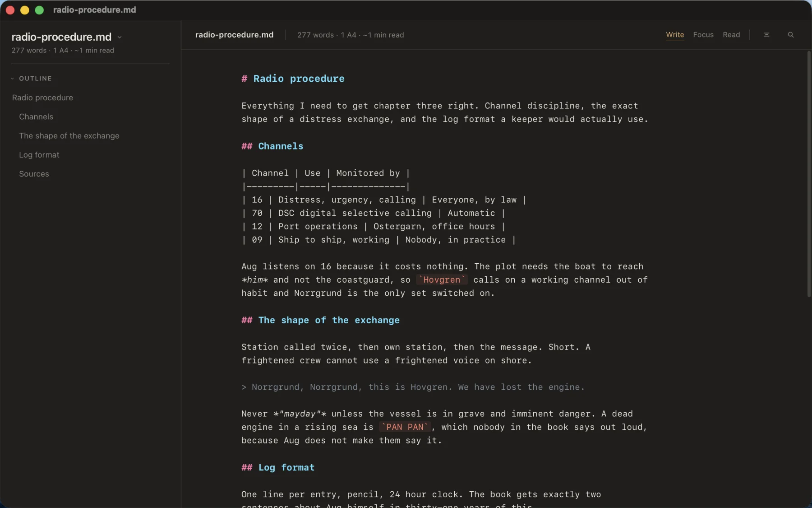Click the `Hovgren` inline code text
Screen dimensions: 812x508
442,280
